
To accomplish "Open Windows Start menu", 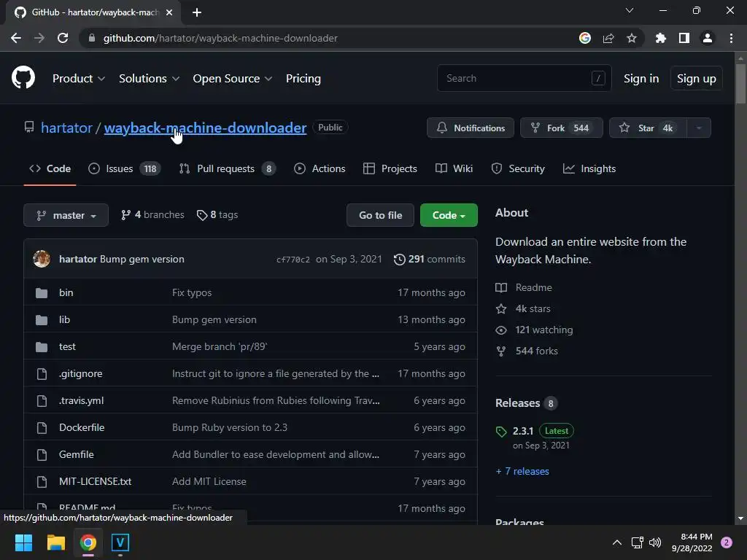I will 23,542.
